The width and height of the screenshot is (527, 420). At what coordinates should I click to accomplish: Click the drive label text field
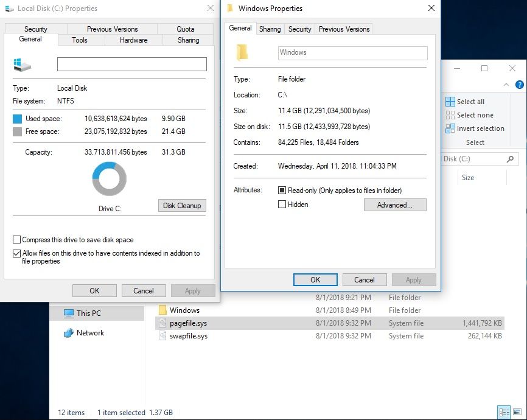tap(131, 65)
